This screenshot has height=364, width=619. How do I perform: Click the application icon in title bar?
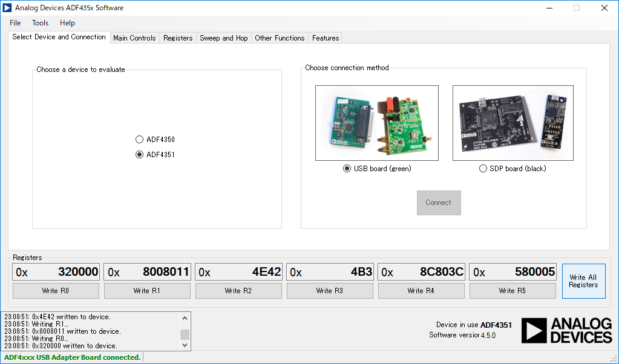point(7,8)
